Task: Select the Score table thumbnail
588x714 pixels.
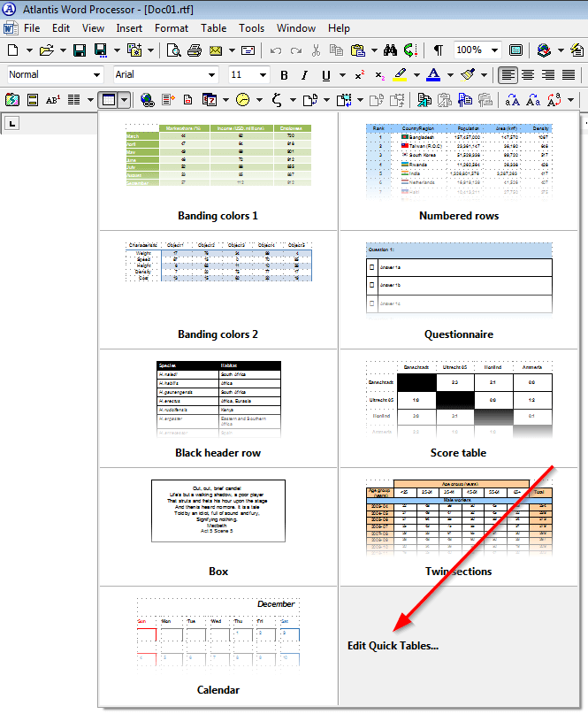Action: (457, 408)
